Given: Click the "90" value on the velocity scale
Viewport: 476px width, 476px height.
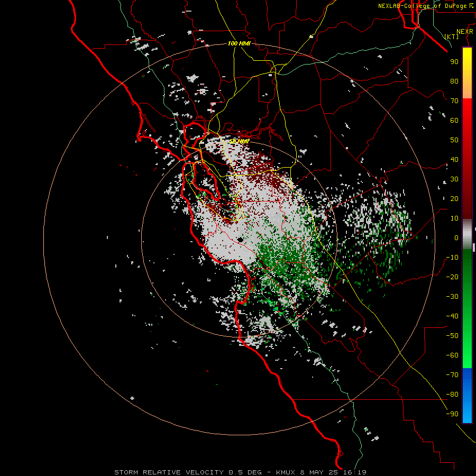Looking at the screenshot, I should coord(454,62).
